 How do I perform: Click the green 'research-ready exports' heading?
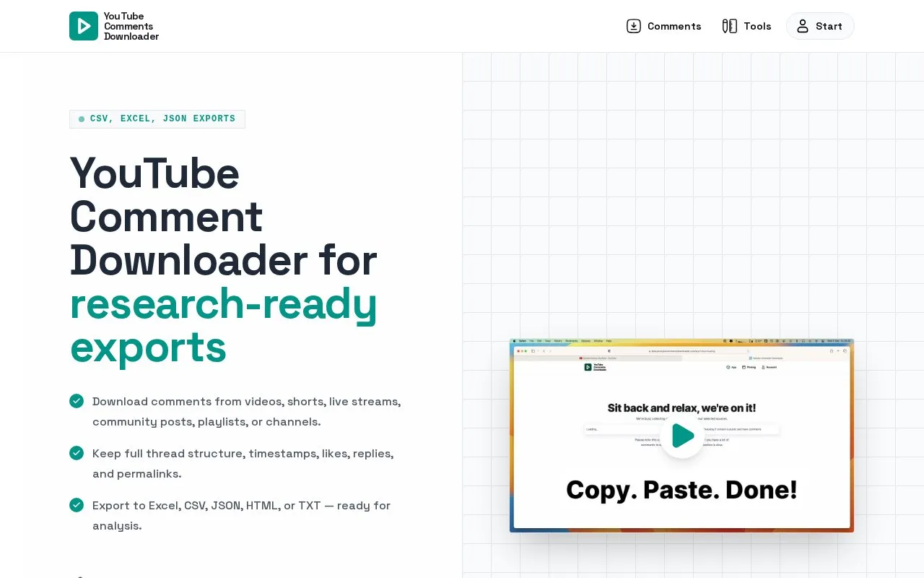(224, 325)
